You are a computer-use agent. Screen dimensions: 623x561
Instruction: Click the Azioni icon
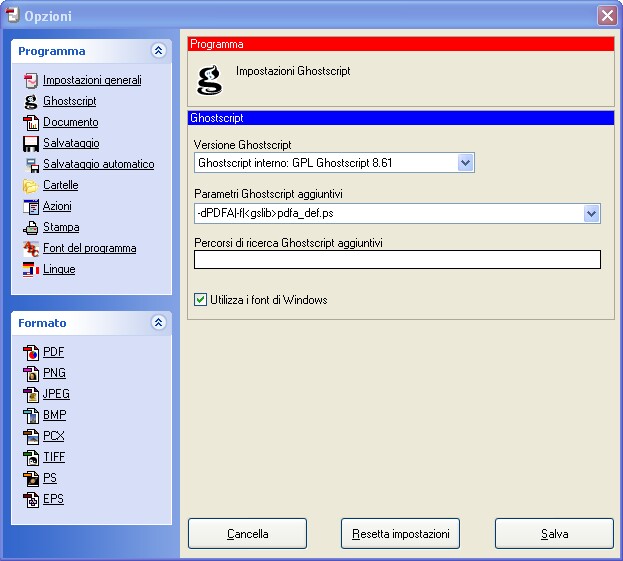[x=31, y=207]
